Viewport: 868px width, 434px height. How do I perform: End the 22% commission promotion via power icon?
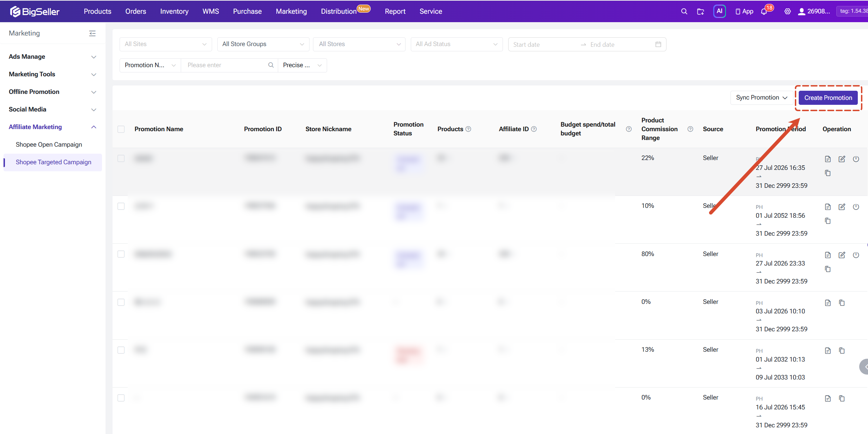[x=856, y=159]
